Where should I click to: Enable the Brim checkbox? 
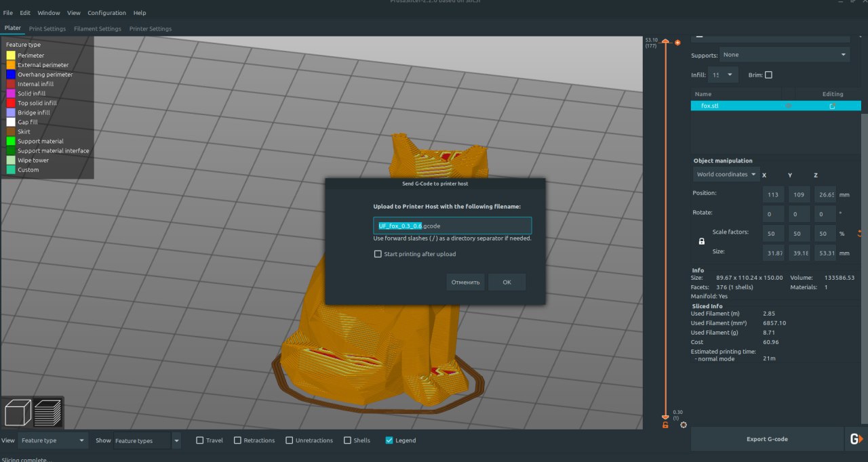[x=768, y=75]
